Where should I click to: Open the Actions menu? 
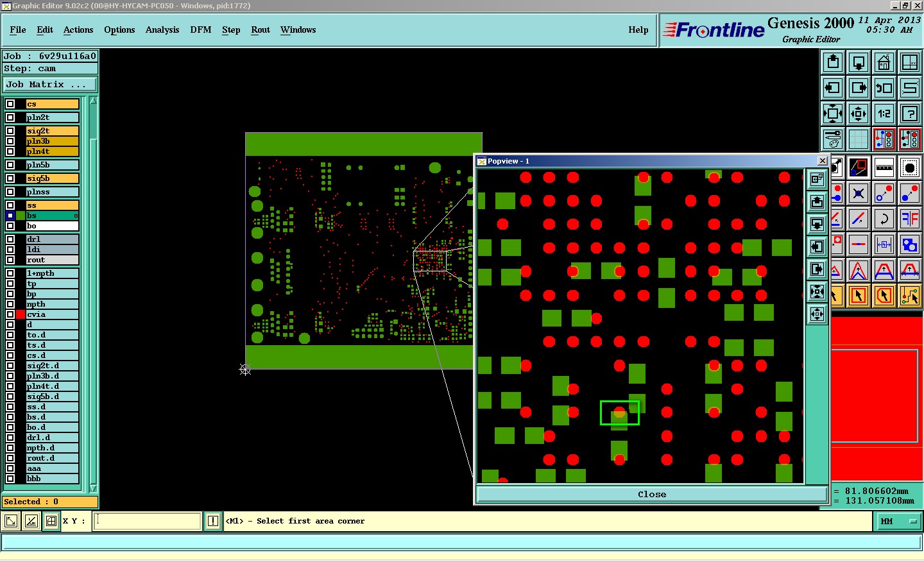pos(78,30)
